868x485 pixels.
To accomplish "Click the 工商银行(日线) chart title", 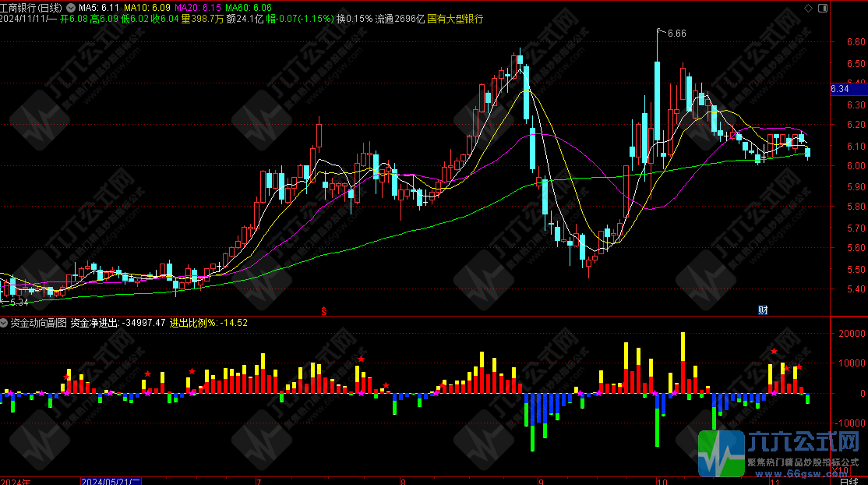I will coord(31,8).
